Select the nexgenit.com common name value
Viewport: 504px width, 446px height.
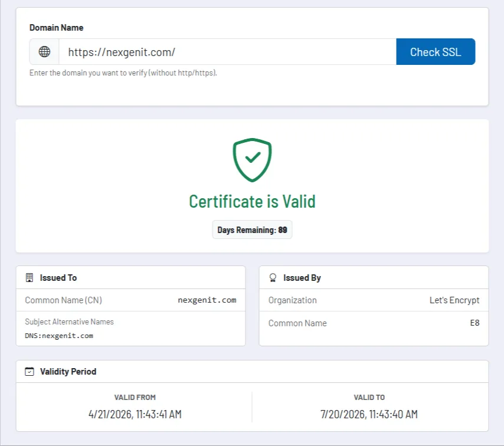point(207,300)
